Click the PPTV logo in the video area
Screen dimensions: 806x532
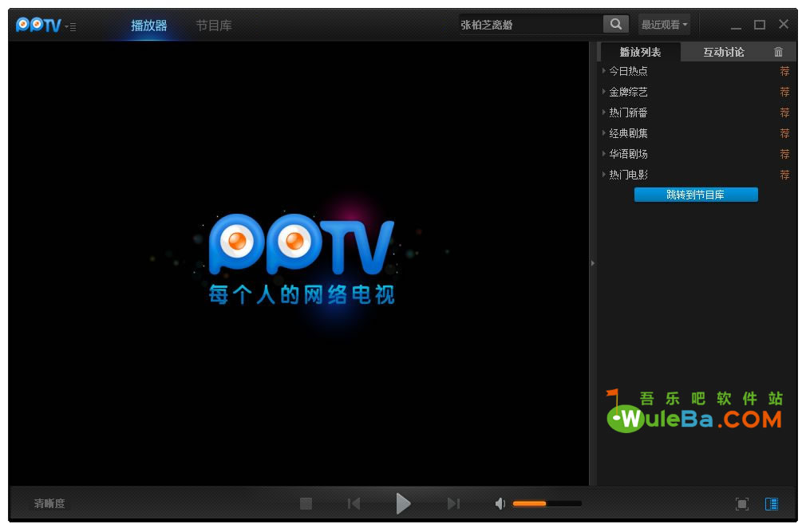click(x=302, y=246)
